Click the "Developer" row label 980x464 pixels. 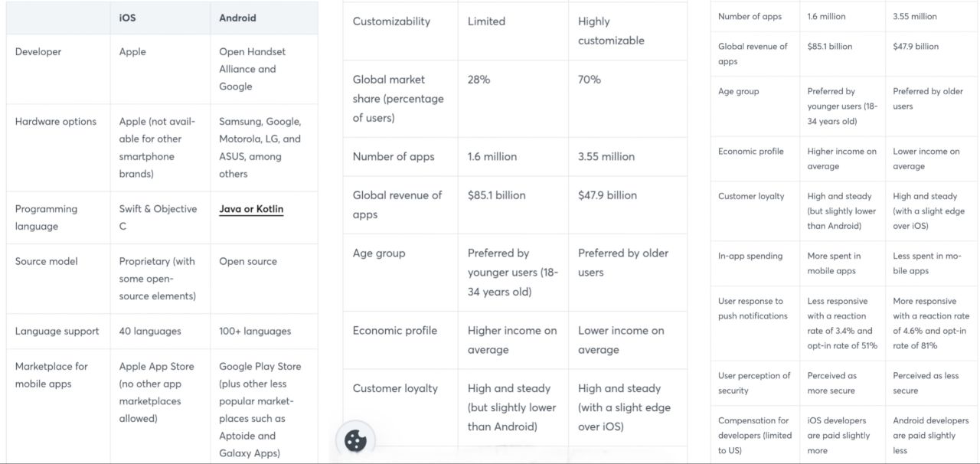point(38,52)
